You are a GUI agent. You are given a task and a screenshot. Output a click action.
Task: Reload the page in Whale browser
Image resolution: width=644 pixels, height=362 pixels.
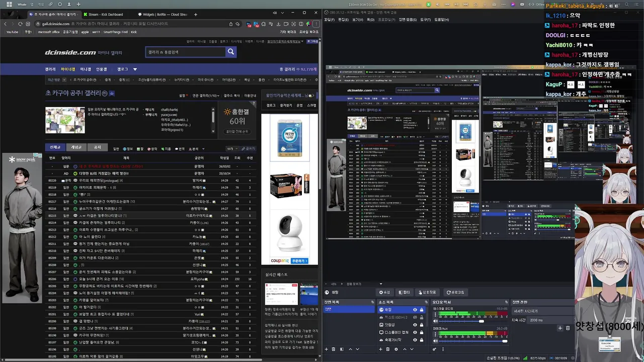20,24
